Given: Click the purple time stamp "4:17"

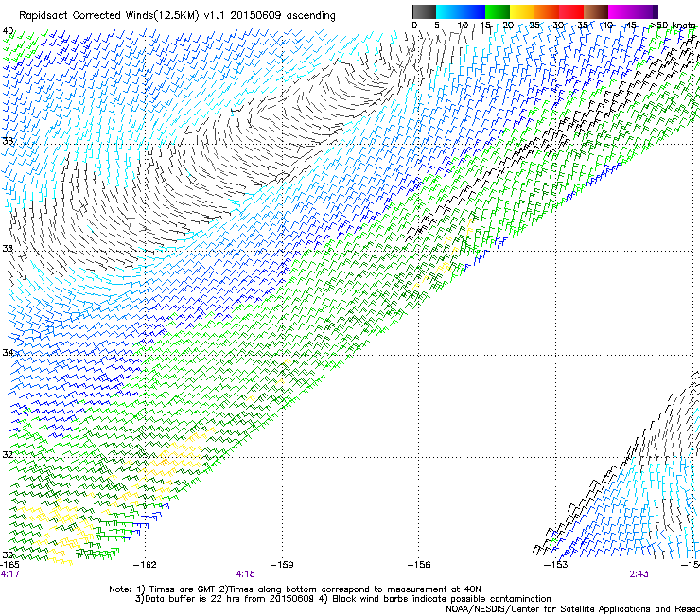Looking at the screenshot, I should point(9,574).
